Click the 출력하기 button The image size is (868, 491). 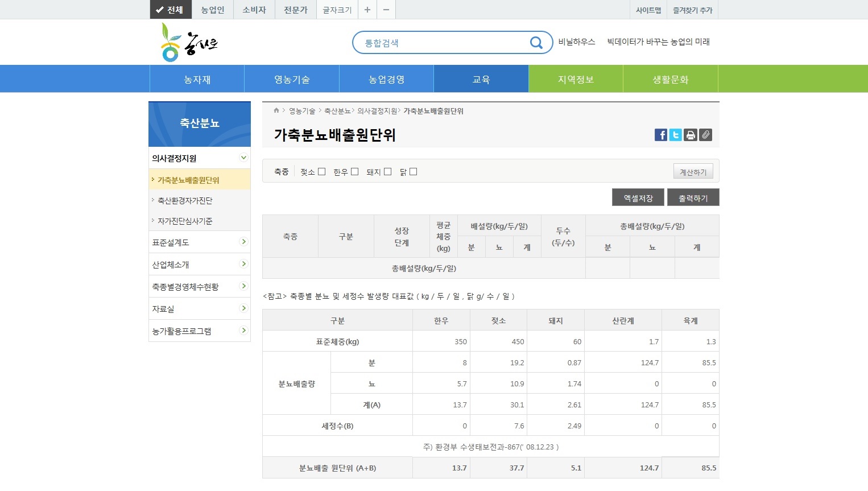(693, 197)
